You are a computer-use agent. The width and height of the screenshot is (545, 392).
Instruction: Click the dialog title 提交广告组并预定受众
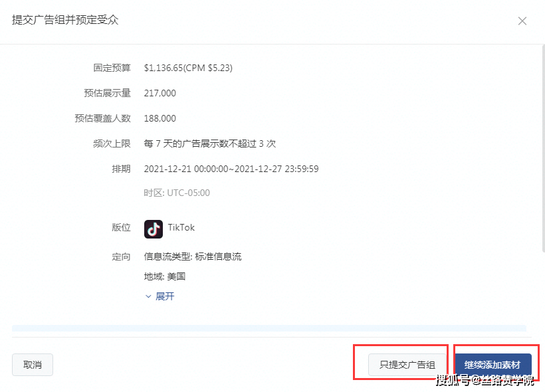tap(65, 20)
